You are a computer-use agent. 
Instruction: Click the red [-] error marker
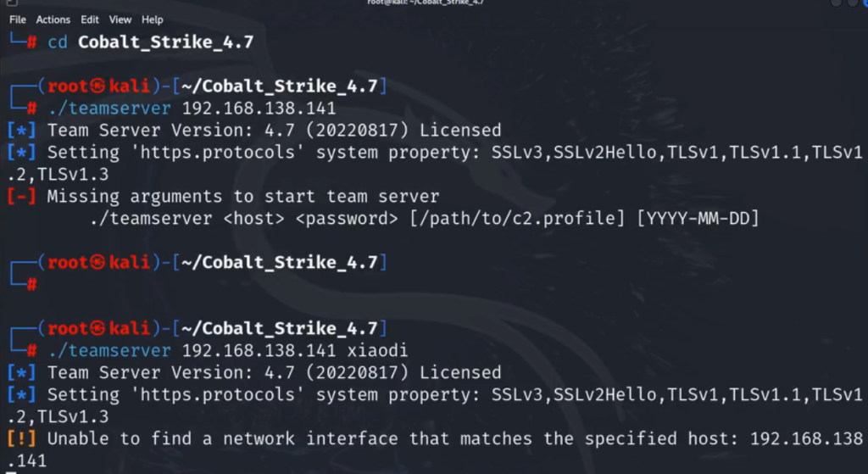coord(21,196)
